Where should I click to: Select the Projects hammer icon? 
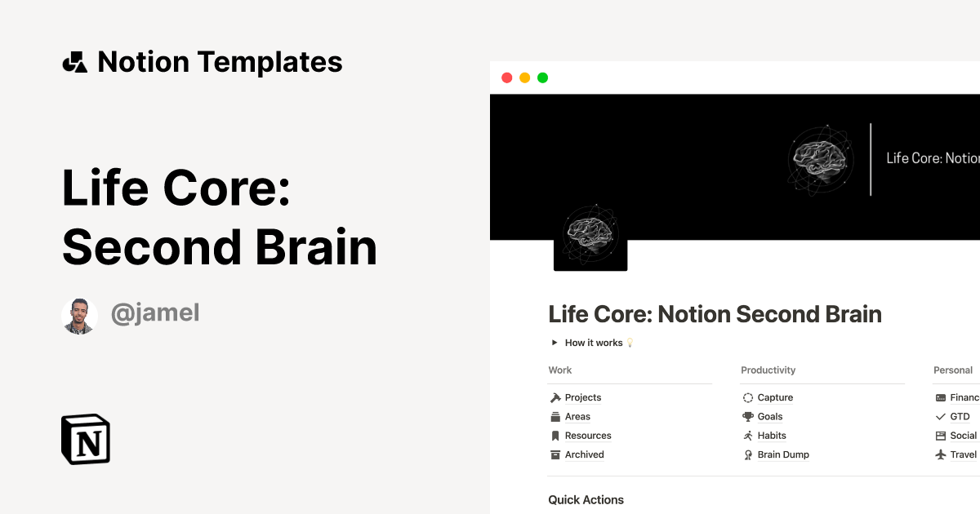coord(555,397)
